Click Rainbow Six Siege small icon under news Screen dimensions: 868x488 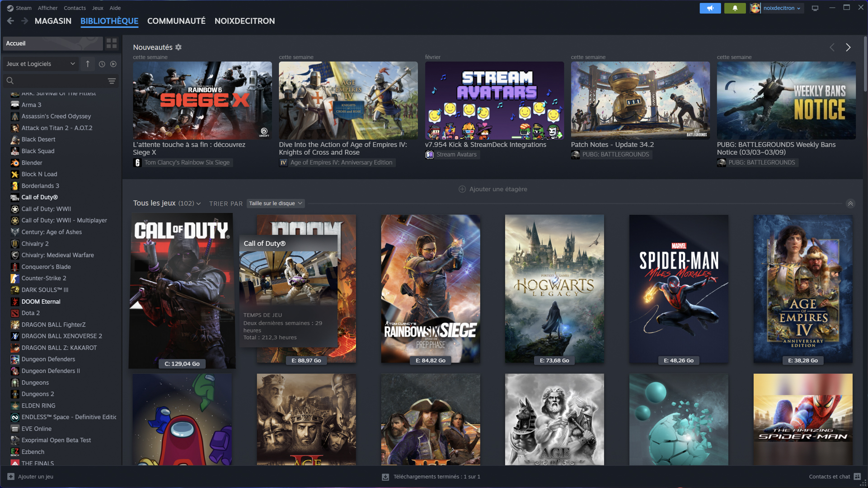138,163
